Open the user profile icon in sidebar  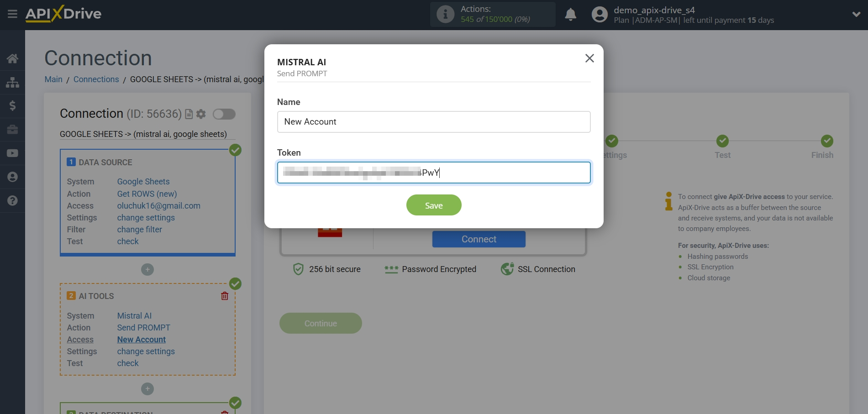[12, 177]
